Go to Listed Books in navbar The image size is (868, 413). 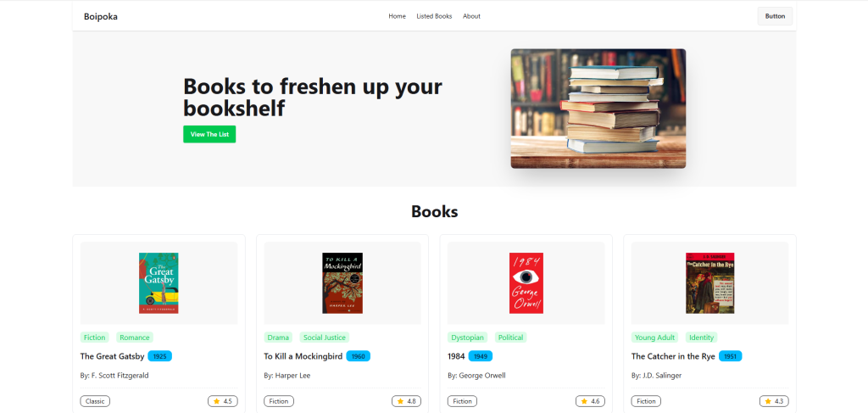[434, 16]
